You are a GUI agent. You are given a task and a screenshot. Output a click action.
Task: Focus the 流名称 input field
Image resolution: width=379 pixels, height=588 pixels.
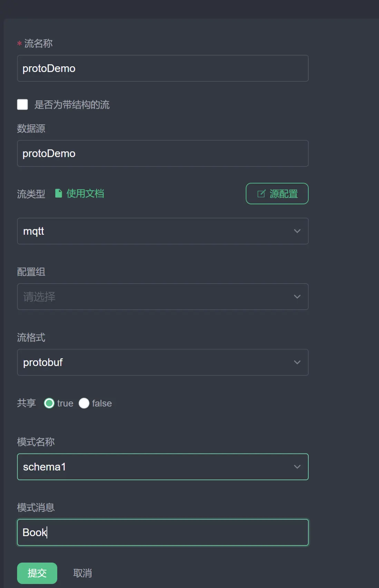click(x=163, y=68)
